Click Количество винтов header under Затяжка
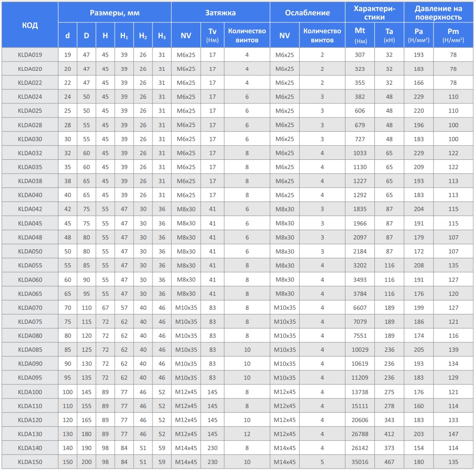The height and width of the screenshot is (471, 476). (x=247, y=35)
